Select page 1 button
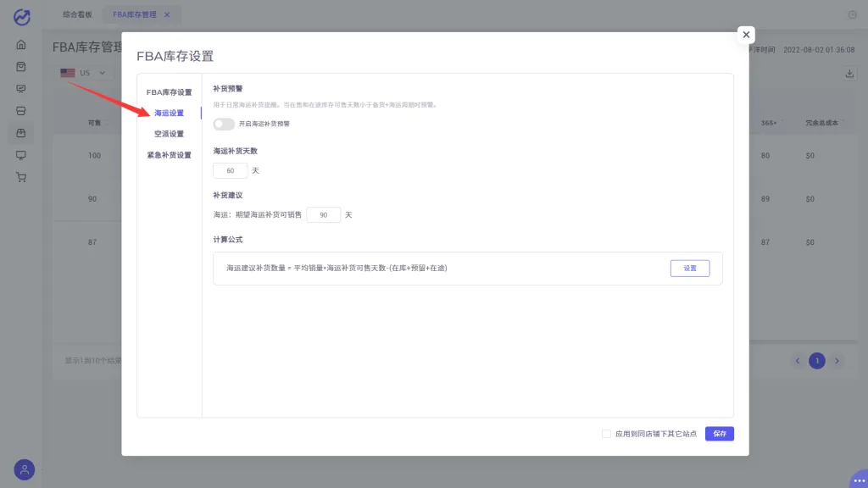 (x=817, y=361)
